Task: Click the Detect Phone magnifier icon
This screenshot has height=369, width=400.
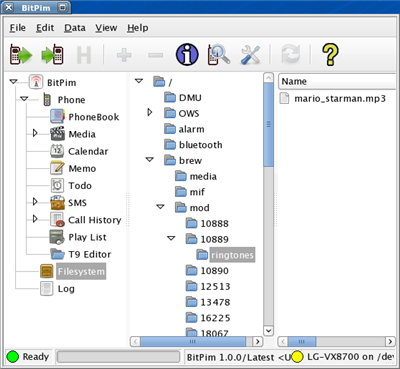Action: (219, 54)
